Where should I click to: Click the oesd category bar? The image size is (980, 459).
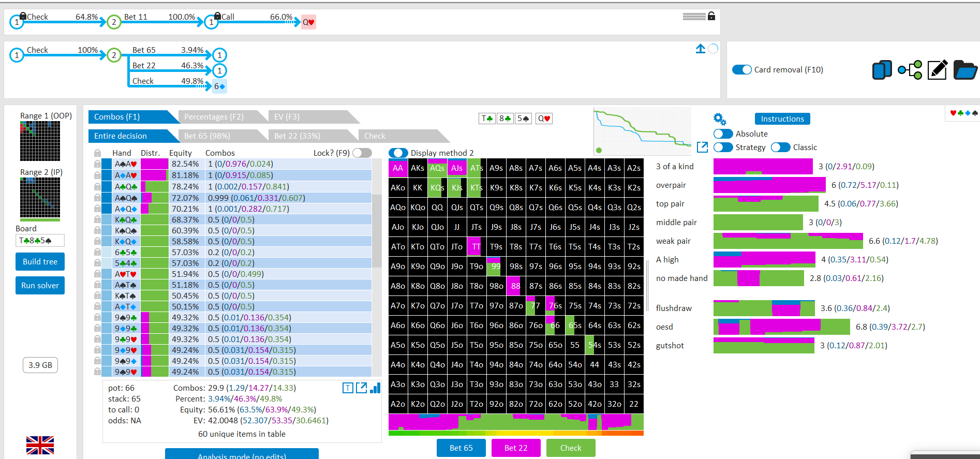(782, 327)
